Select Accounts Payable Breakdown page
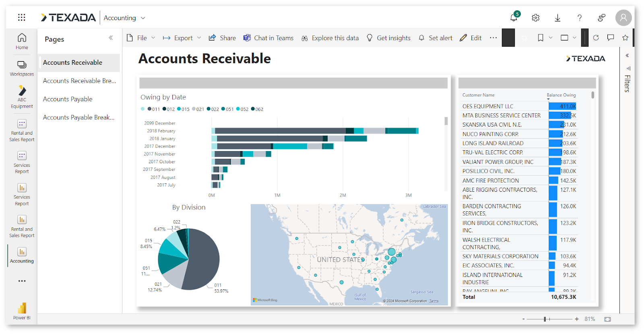This screenshot has width=644, height=334. [x=80, y=117]
